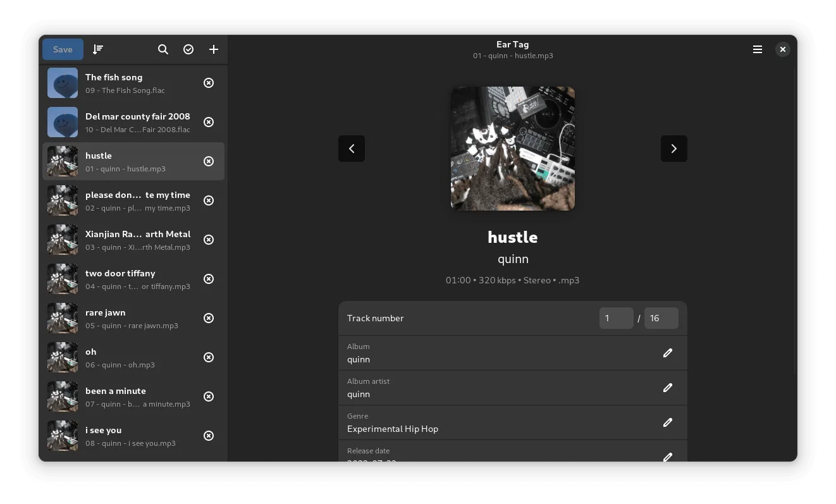Viewport: 836px width, 504px height.
Task: Select the track oh in sidebar
Action: [x=133, y=357]
